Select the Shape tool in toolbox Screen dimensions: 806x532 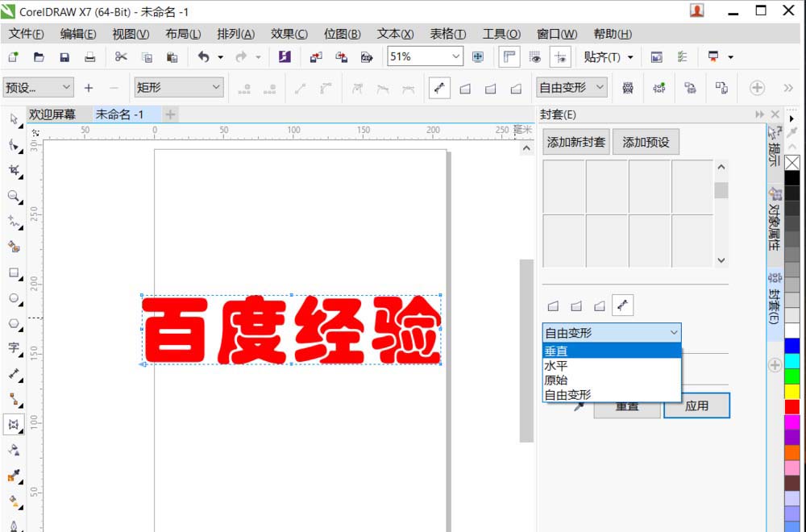click(14, 145)
